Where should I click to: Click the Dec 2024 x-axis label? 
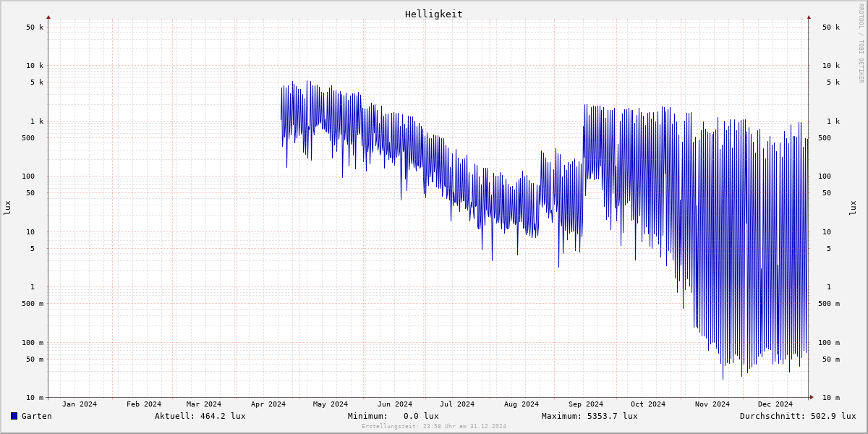pyautogui.click(x=775, y=404)
